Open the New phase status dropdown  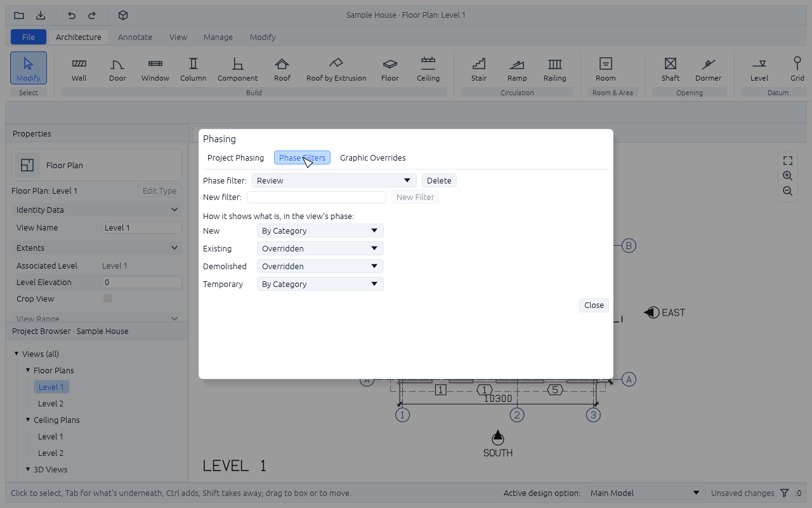point(320,231)
